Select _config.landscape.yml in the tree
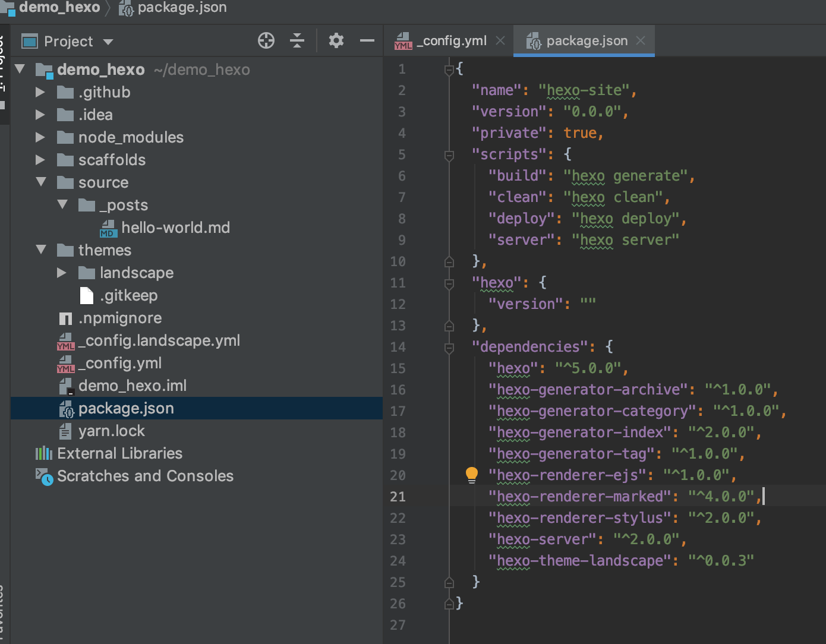This screenshot has width=826, height=644. click(x=159, y=340)
